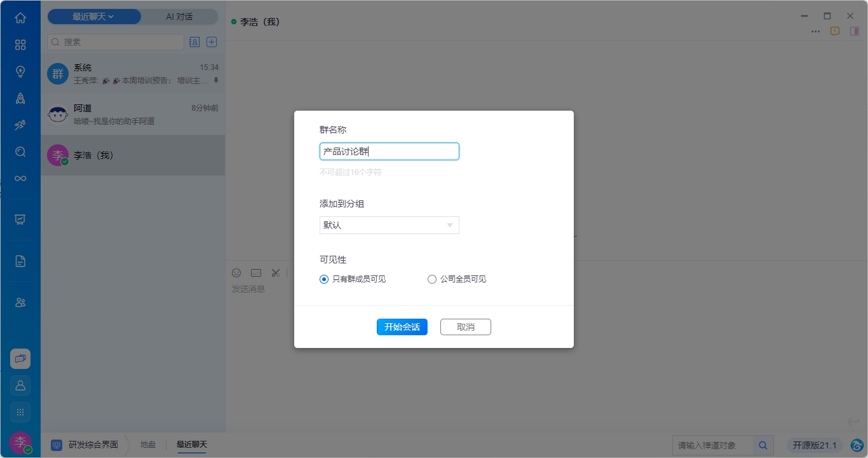Click the 开源版21.1 version button

coord(815,445)
